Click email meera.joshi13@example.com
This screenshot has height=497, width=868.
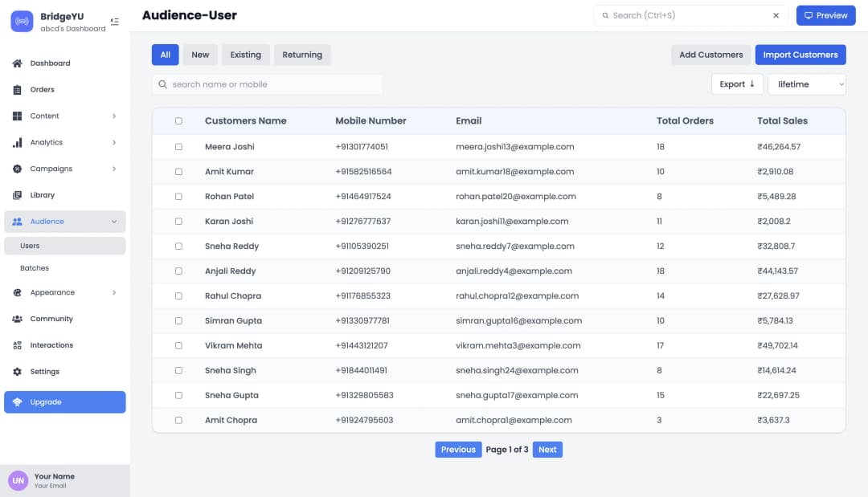click(x=515, y=147)
